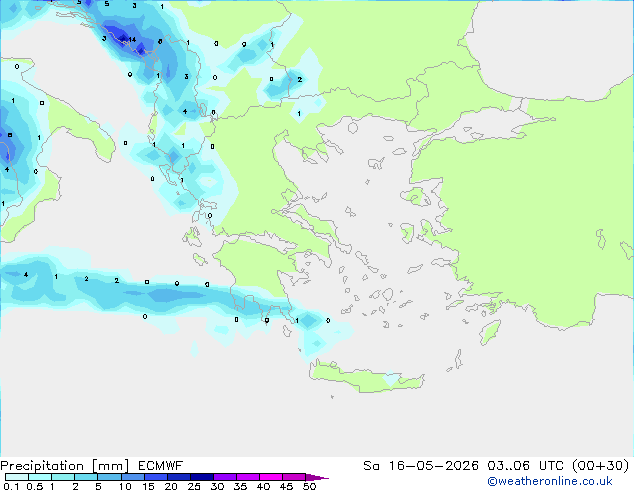Click the '(00+30)' forecast offset text
This screenshot has width=634, height=490.
(600, 466)
